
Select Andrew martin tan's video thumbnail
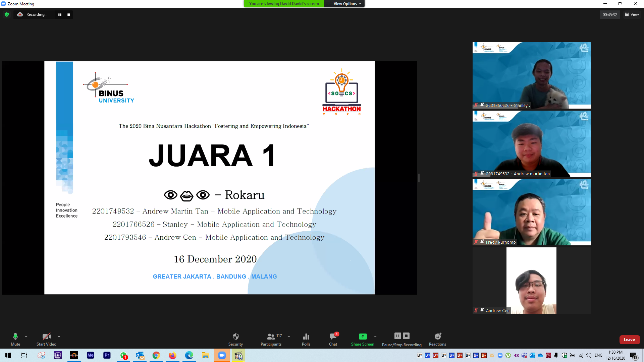[531, 143]
